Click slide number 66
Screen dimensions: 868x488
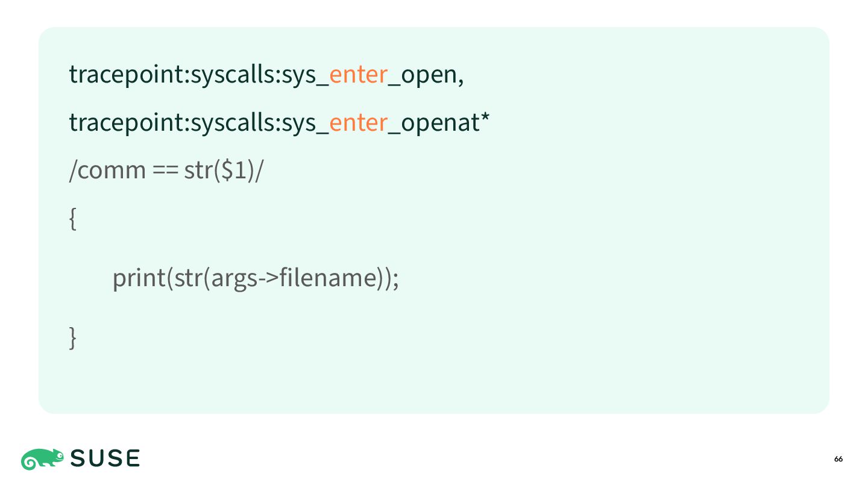point(838,459)
